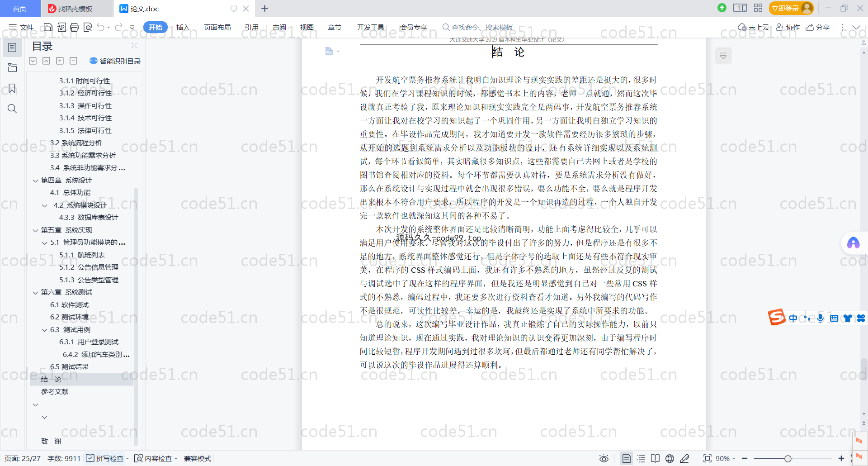The width and height of the screenshot is (868, 466).
Task: Select 参考文献 in outline
Action: [55, 392]
